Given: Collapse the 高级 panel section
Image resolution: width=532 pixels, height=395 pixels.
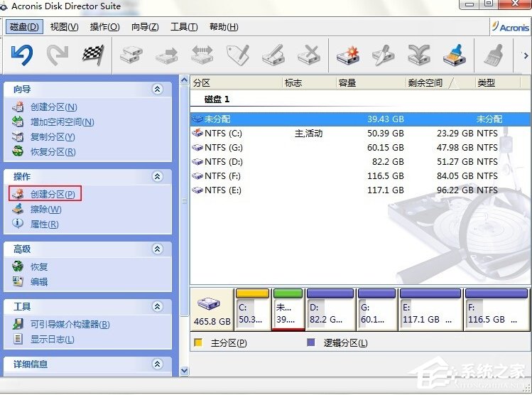Looking at the screenshot, I should pyautogui.click(x=158, y=249).
